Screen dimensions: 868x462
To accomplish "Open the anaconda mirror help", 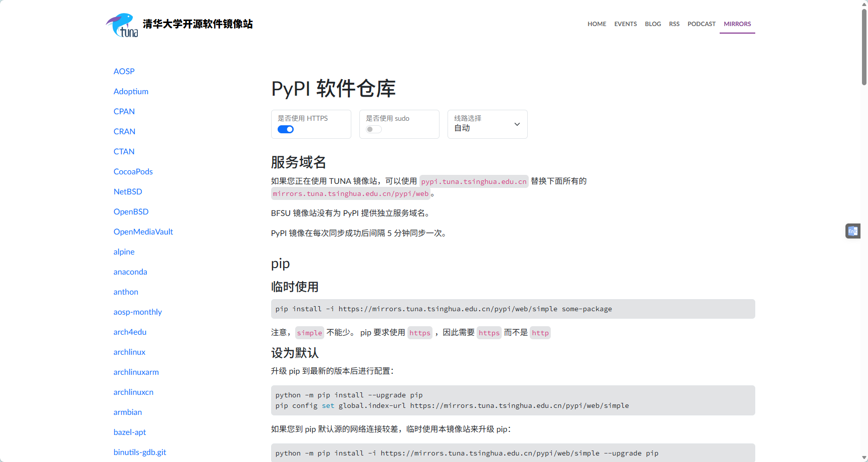I will tap(130, 272).
